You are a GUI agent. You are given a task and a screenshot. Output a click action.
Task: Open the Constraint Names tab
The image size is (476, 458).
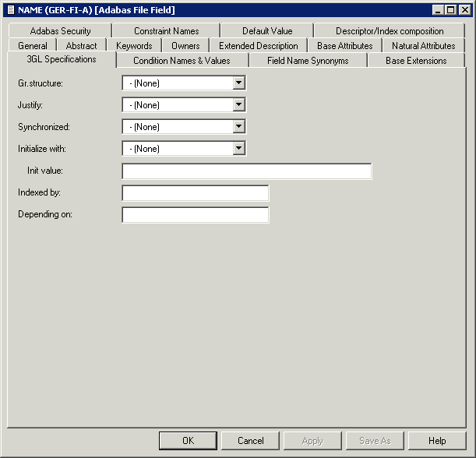click(166, 31)
